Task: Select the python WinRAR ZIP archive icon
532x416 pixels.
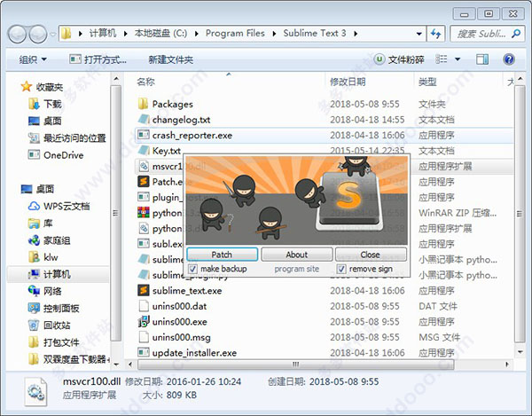Action: 144,212
